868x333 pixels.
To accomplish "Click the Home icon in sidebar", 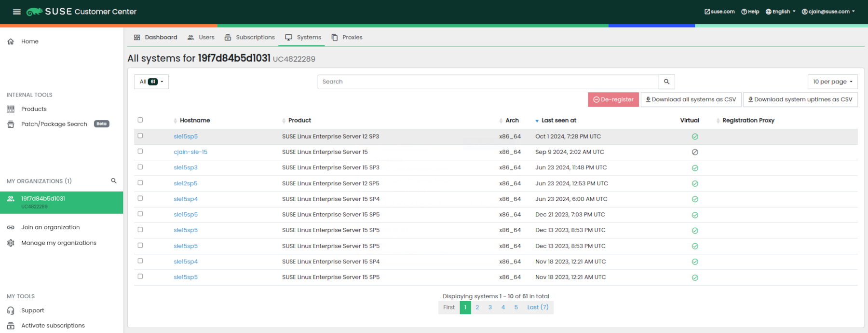I will point(11,42).
